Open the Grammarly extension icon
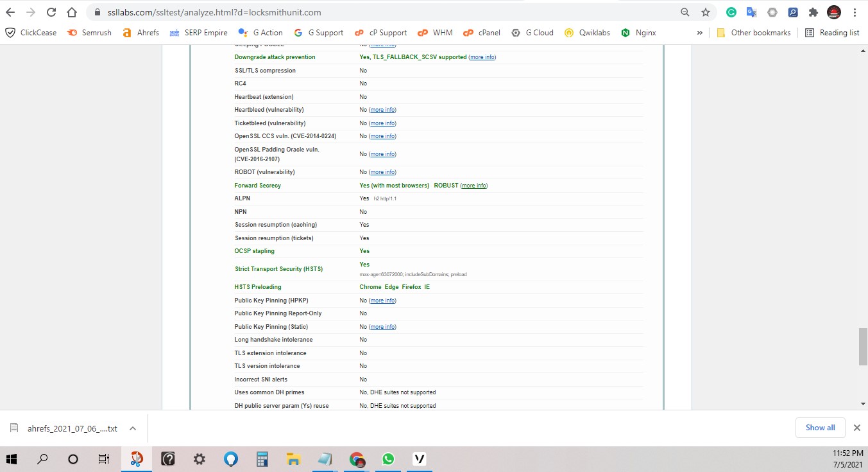This screenshot has height=472, width=868. click(x=731, y=12)
